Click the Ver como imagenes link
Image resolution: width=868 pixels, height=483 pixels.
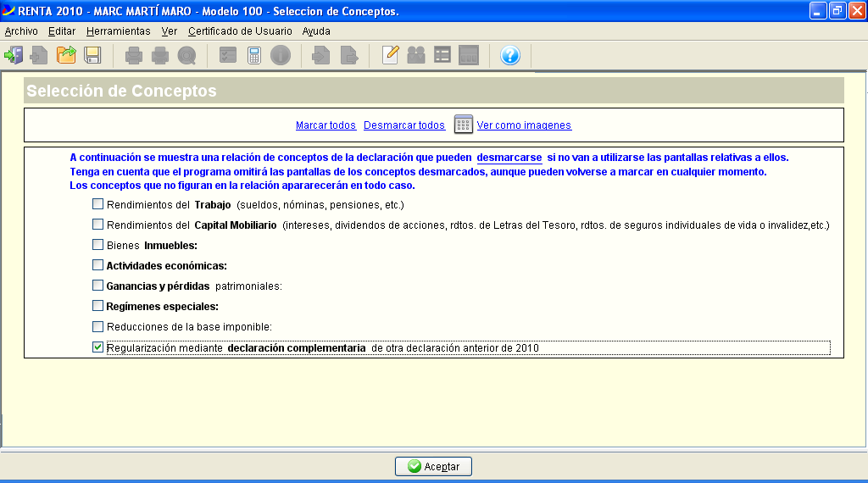[524, 125]
